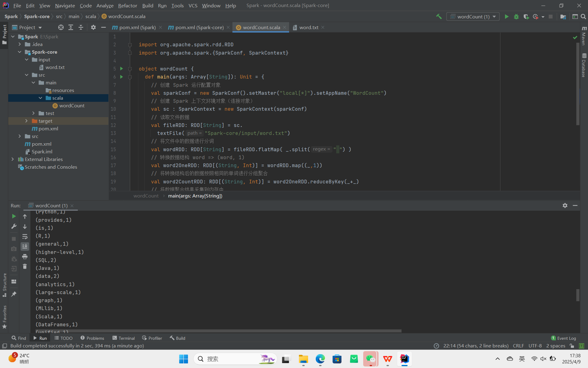Expand External Libraries node
The height and width of the screenshot is (368, 588).
pyautogui.click(x=13, y=159)
